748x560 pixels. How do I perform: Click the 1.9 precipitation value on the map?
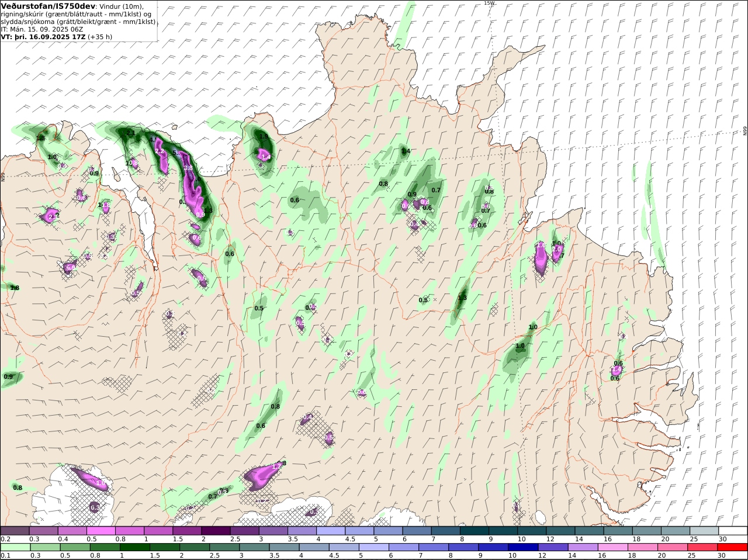pos(264,137)
